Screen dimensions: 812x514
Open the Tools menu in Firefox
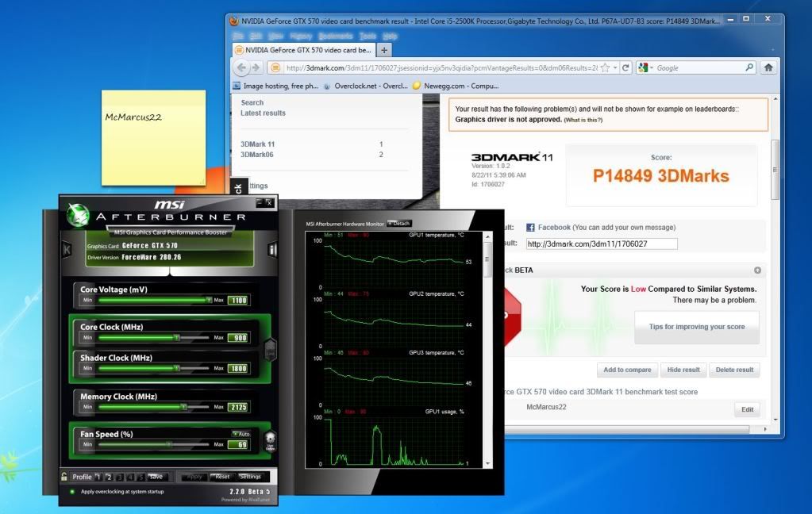tap(368, 36)
